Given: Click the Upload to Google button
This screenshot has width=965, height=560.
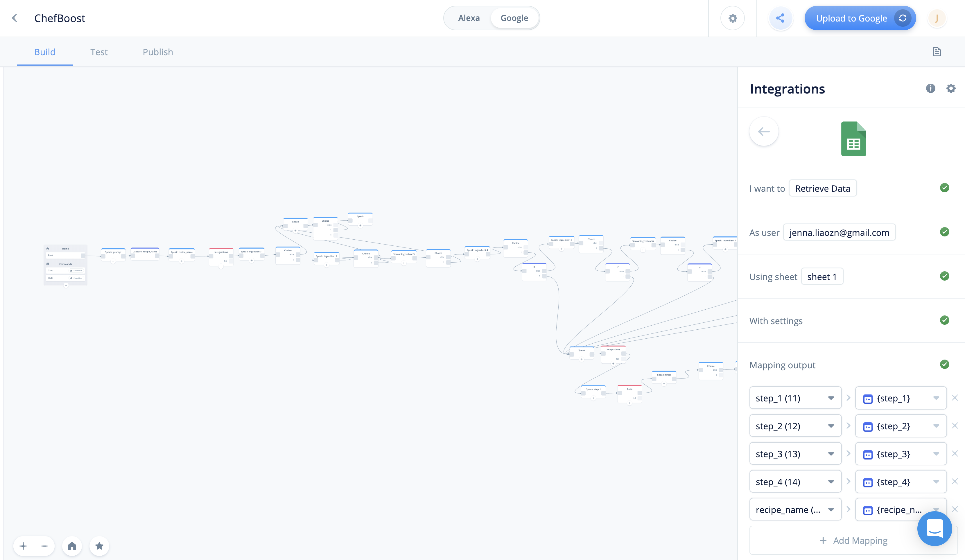Looking at the screenshot, I should tap(851, 18).
